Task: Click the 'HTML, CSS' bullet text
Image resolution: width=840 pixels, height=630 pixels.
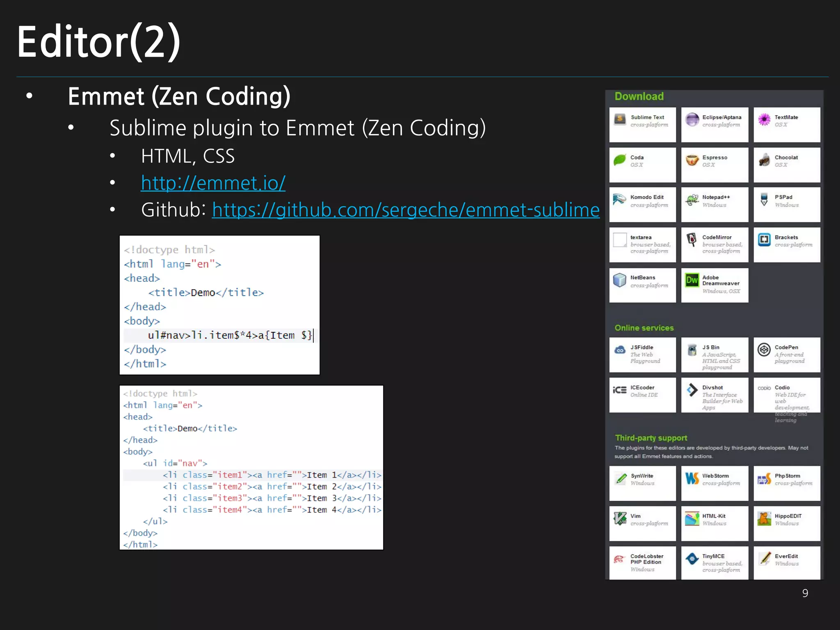Action: 188,156
